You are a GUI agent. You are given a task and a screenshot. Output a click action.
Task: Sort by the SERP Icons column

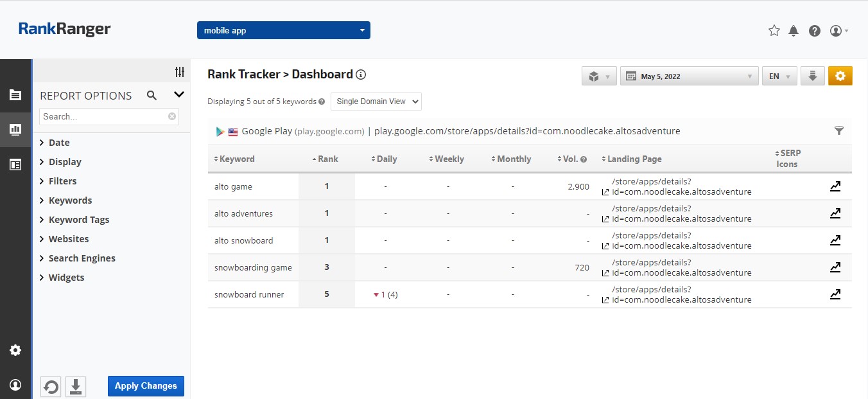tap(789, 159)
